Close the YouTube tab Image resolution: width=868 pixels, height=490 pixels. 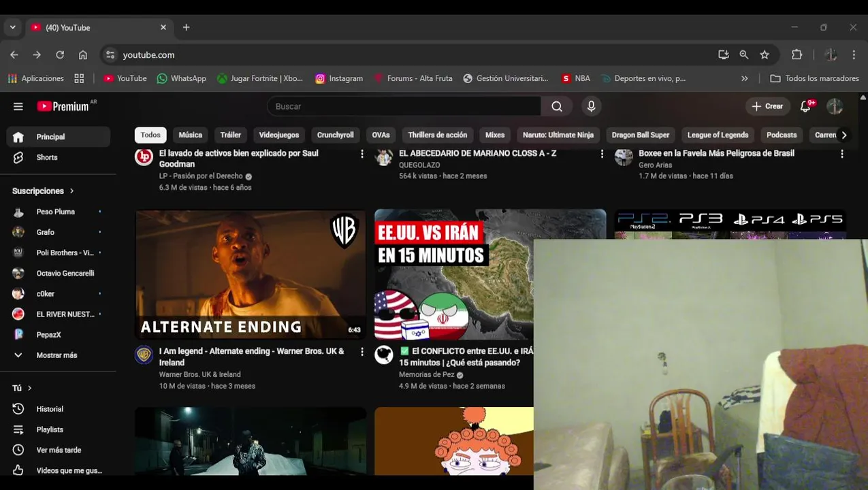pos(163,27)
